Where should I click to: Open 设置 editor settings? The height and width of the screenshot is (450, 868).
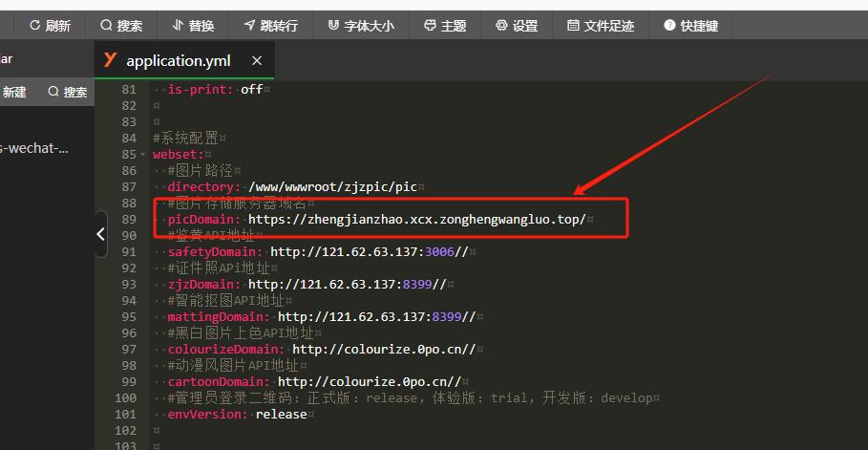pyautogui.click(x=517, y=25)
